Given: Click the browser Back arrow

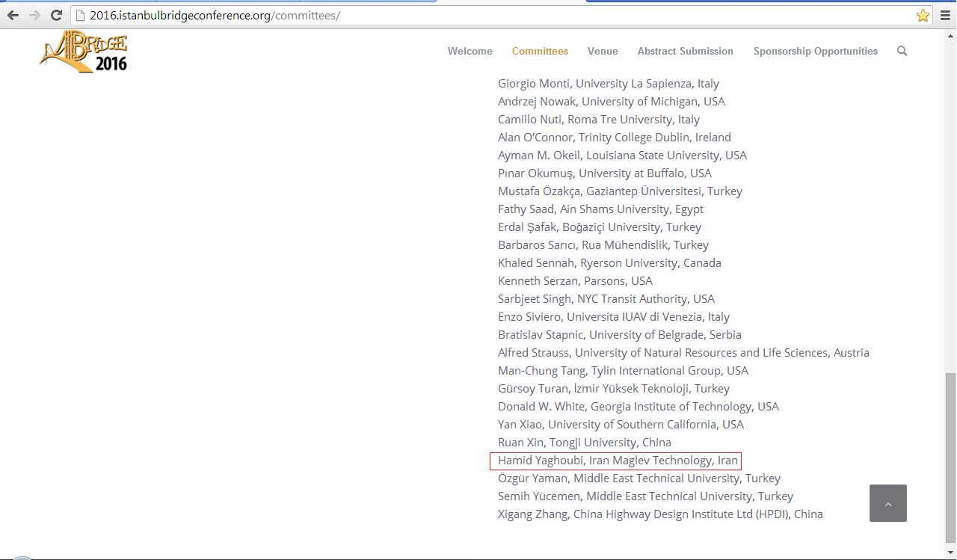Looking at the screenshot, I should 13,15.
